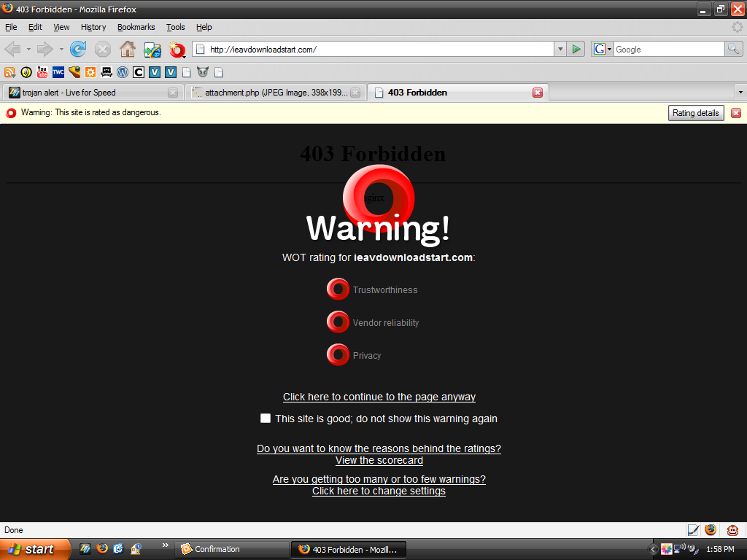The height and width of the screenshot is (560, 747).
Task: Open the second blue V bookmark
Action: coord(171,72)
